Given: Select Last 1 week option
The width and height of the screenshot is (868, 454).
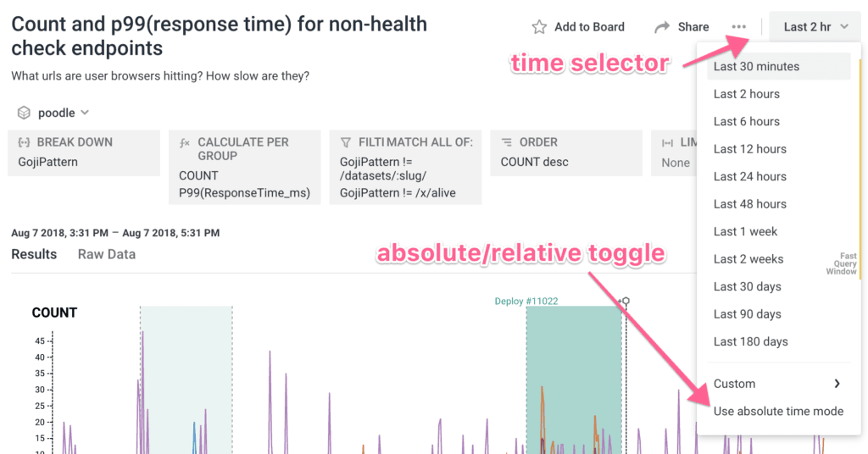Looking at the screenshot, I should [x=745, y=231].
